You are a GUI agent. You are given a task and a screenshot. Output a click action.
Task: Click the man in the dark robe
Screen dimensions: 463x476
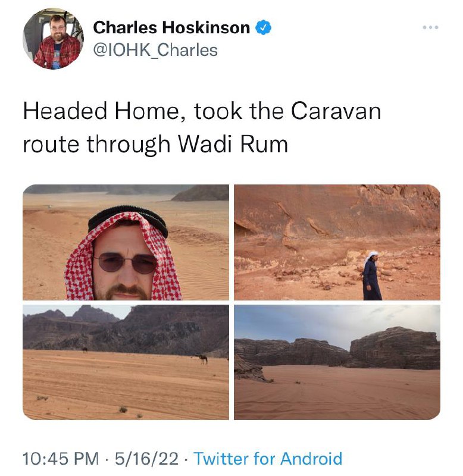coord(371,275)
